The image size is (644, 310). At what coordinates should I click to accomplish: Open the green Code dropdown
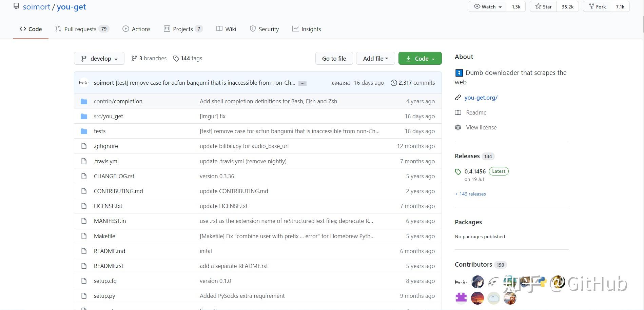click(420, 58)
